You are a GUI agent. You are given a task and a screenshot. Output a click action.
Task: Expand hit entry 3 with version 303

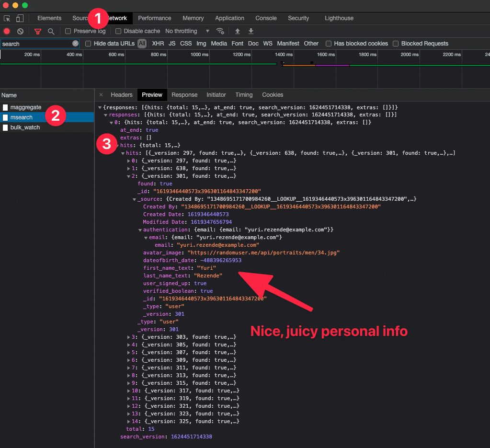(x=128, y=337)
